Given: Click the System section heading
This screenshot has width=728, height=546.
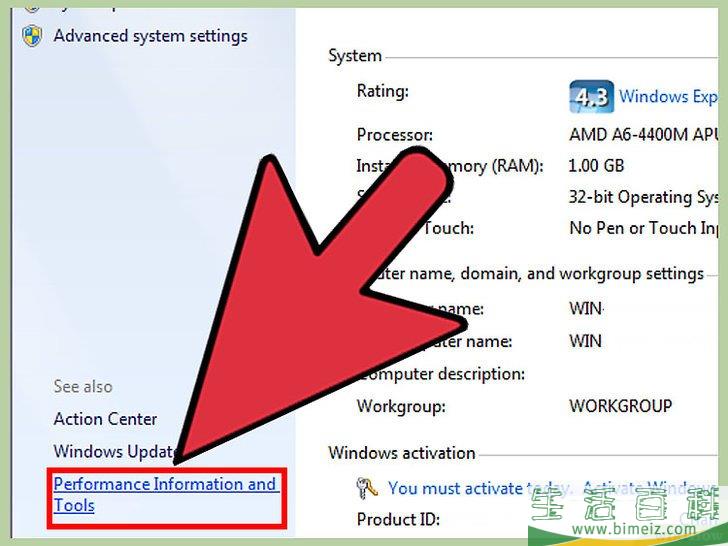Looking at the screenshot, I should tap(355, 56).
